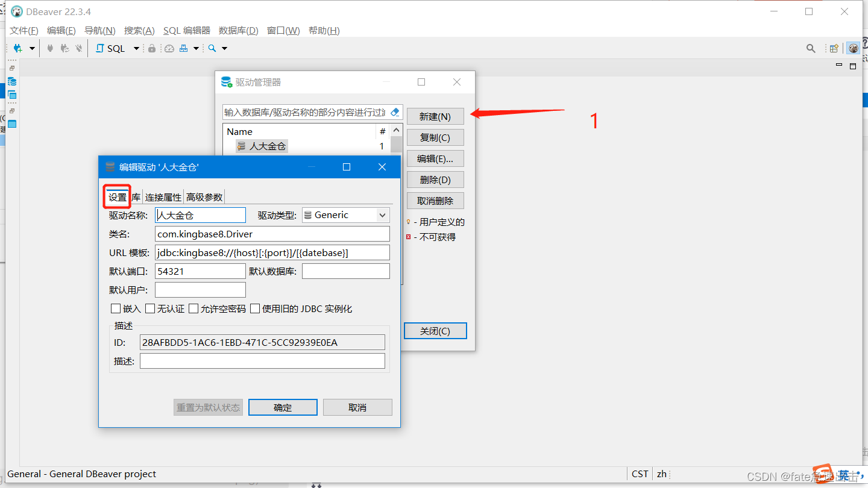Click 关闭(C) in Driver Manager
This screenshot has height=488, width=868.
pos(435,331)
